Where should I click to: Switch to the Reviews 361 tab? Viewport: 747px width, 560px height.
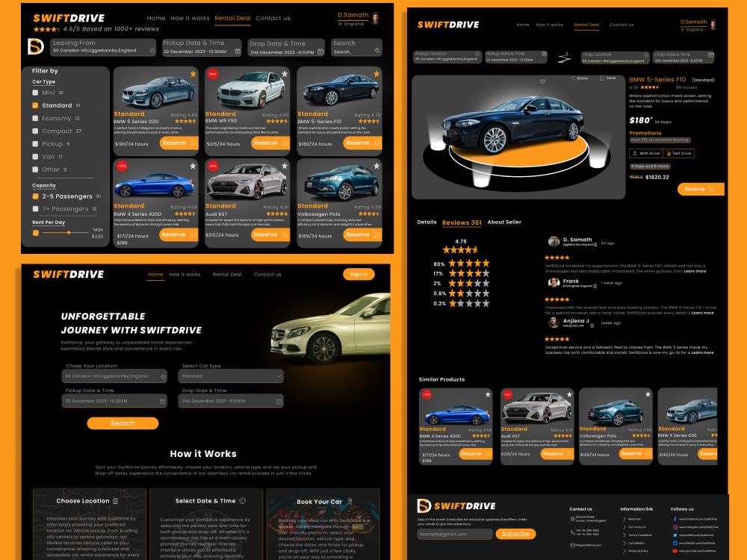pyautogui.click(x=462, y=223)
